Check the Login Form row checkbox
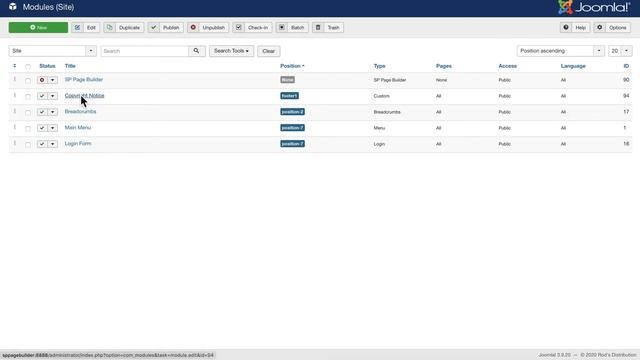 tap(28, 144)
